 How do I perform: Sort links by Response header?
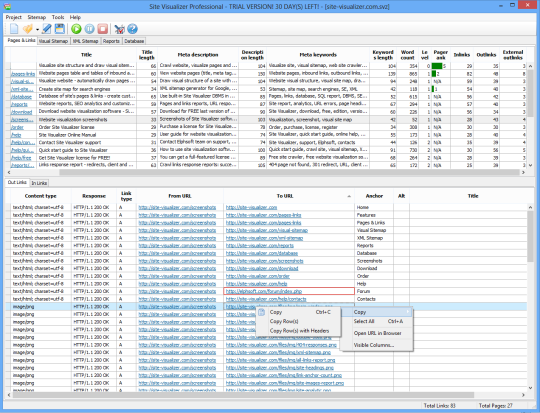point(94,196)
